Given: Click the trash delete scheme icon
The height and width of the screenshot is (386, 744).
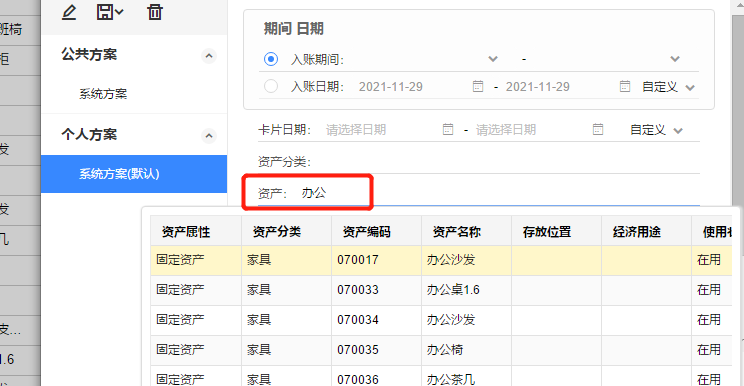Looking at the screenshot, I should [x=155, y=12].
